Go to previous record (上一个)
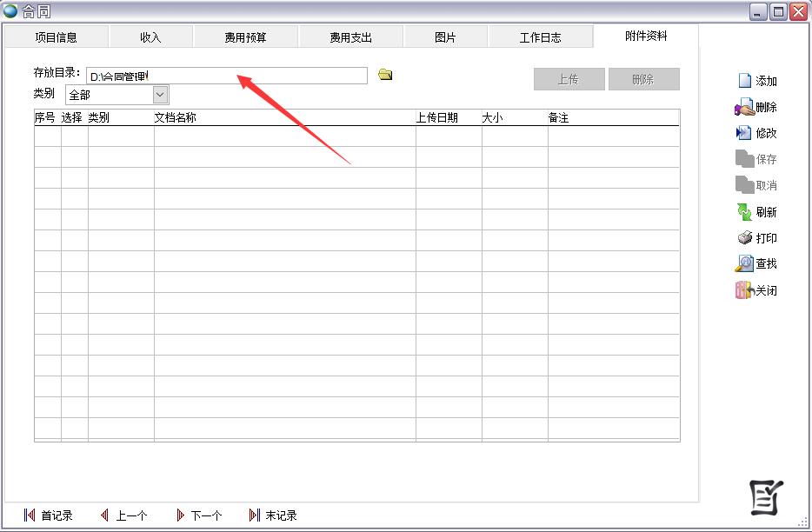Image resolution: width=812 pixels, height=532 pixels. point(105,515)
